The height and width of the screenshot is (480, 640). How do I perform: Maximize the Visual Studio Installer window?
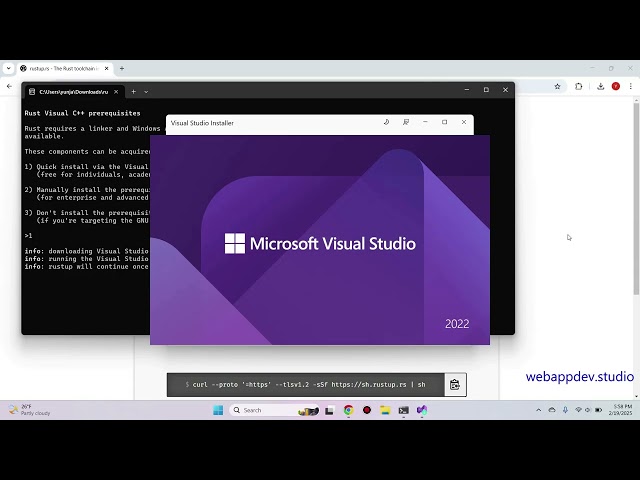[x=444, y=122]
